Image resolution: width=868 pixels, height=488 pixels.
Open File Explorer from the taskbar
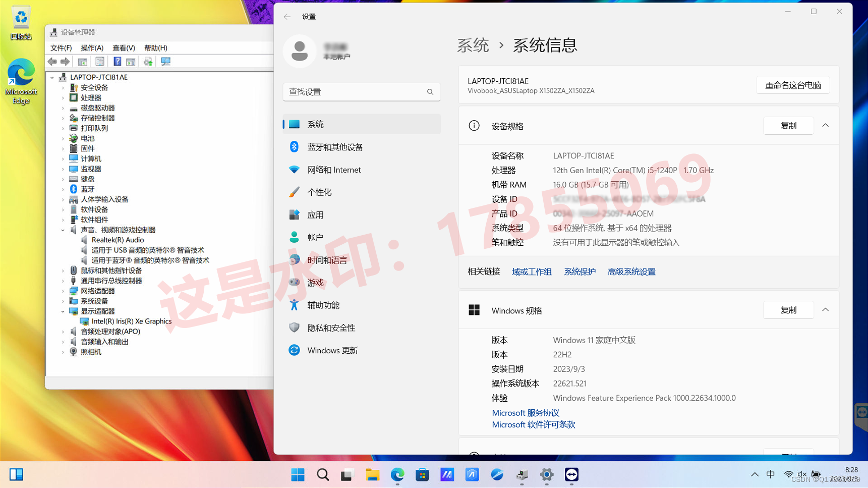coord(372,474)
